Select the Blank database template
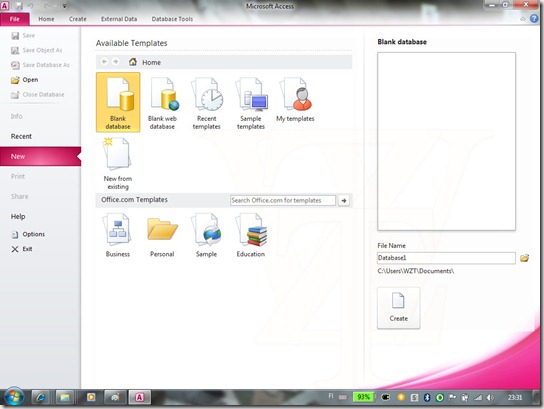544x409 pixels. pyautogui.click(x=118, y=102)
